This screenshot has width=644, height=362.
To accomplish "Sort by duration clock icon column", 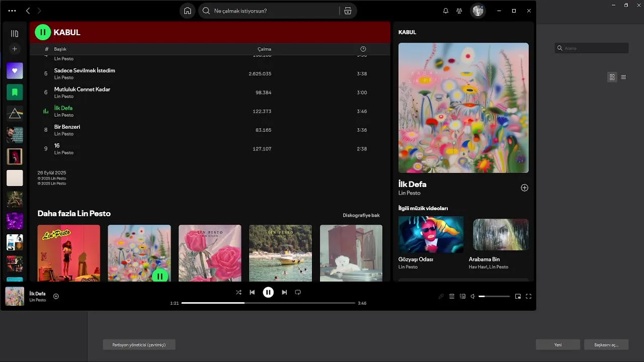I will coord(363,49).
